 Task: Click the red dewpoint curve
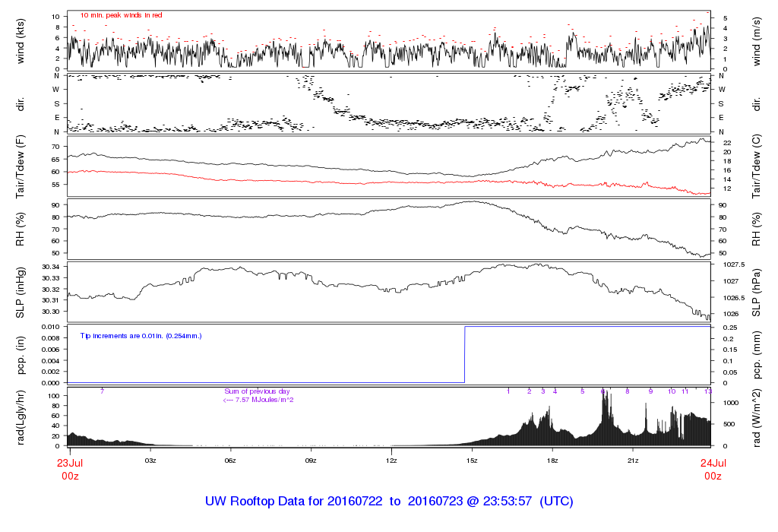[x=388, y=182]
